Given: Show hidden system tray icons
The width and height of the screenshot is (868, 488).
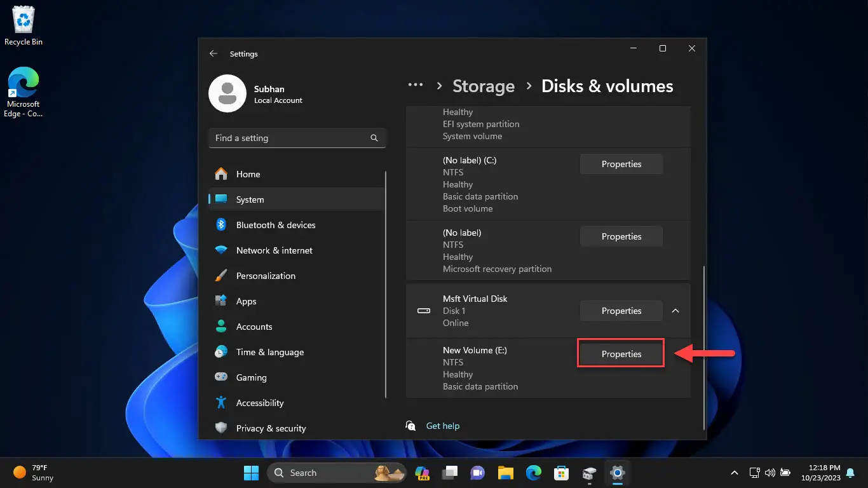Looking at the screenshot, I should pos(735,473).
